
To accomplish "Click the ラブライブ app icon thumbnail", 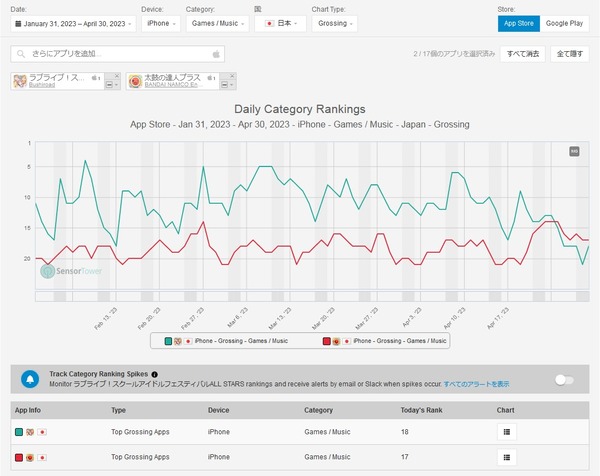I will click(x=20, y=81).
